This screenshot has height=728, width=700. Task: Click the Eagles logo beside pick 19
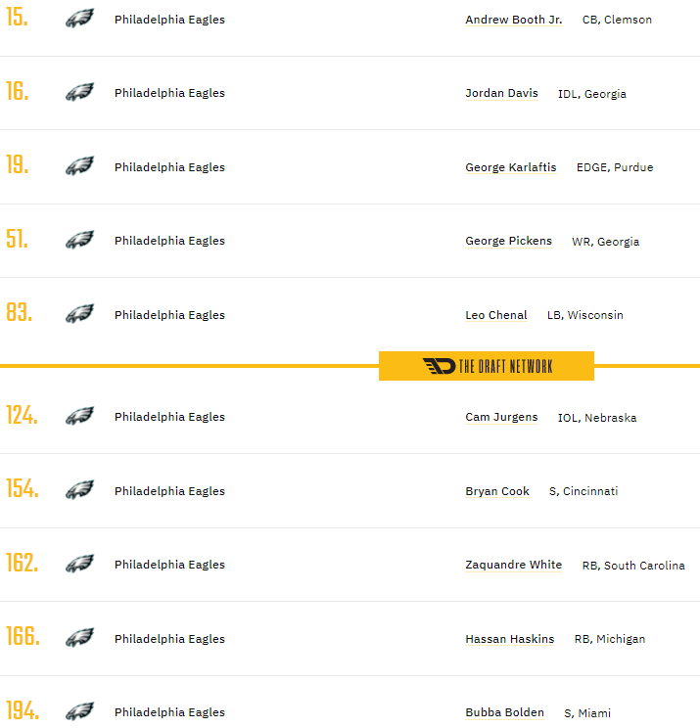[x=79, y=166]
